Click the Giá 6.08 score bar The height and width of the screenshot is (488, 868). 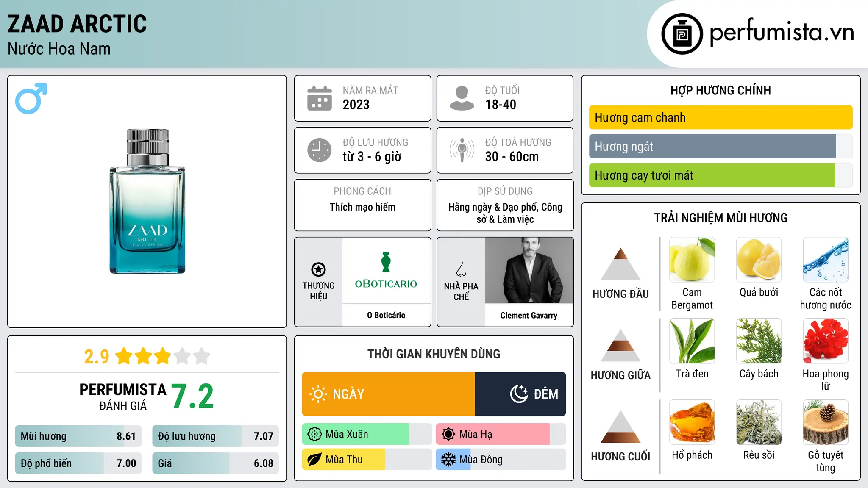215,463
